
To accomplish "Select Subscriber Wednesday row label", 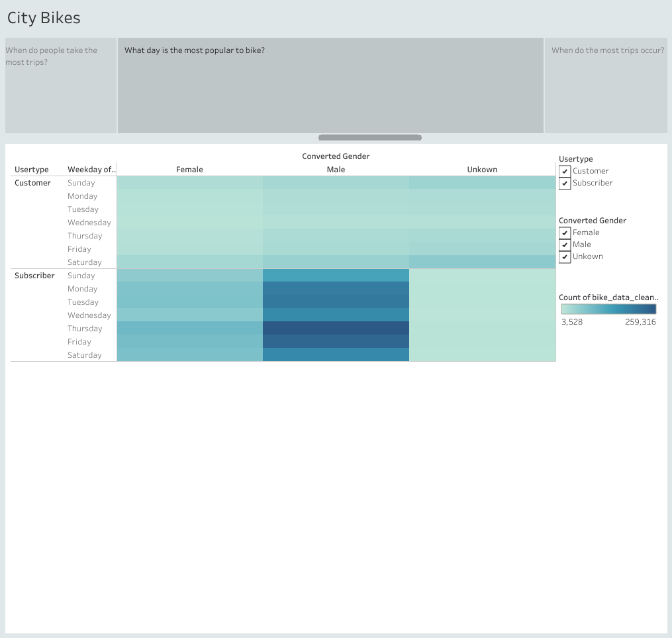I will [89, 315].
